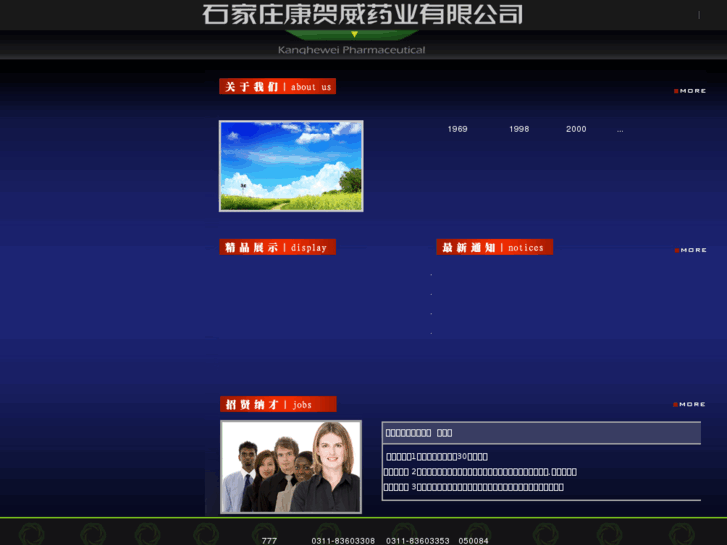
Task: Click MORE link beside notices
Action: tap(690, 250)
